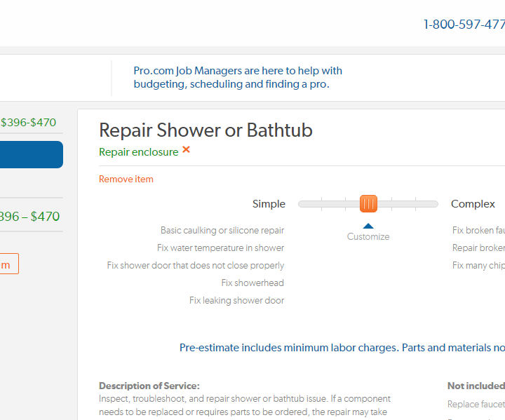This screenshot has width=505, height=420.
Task: Click the Simple label
Action: (269, 204)
